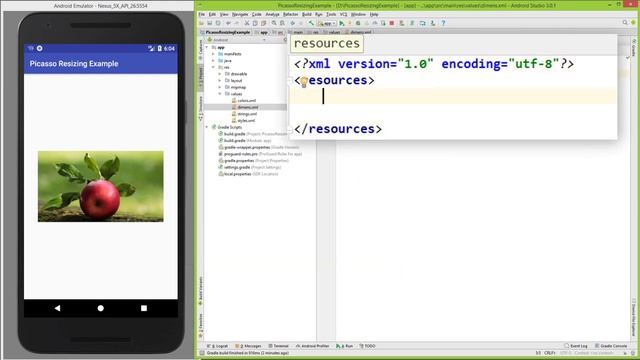The width and height of the screenshot is (640, 360).
Task: Click the Help question mark icon
Action: 443,23
